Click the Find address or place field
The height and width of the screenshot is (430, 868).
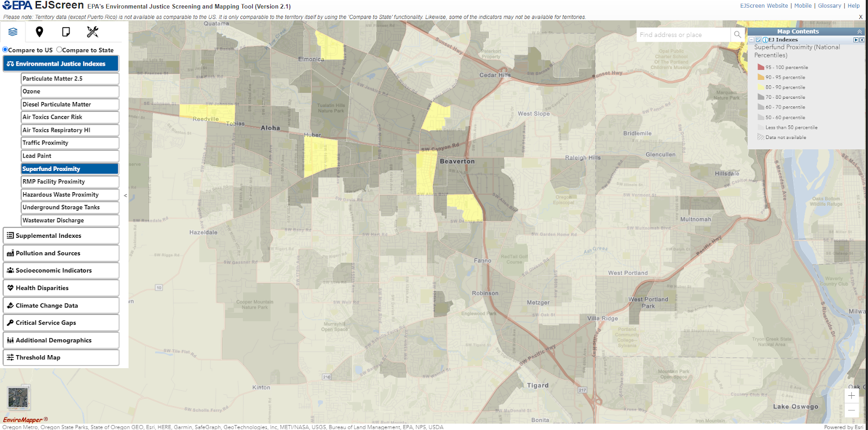[x=684, y=35]
